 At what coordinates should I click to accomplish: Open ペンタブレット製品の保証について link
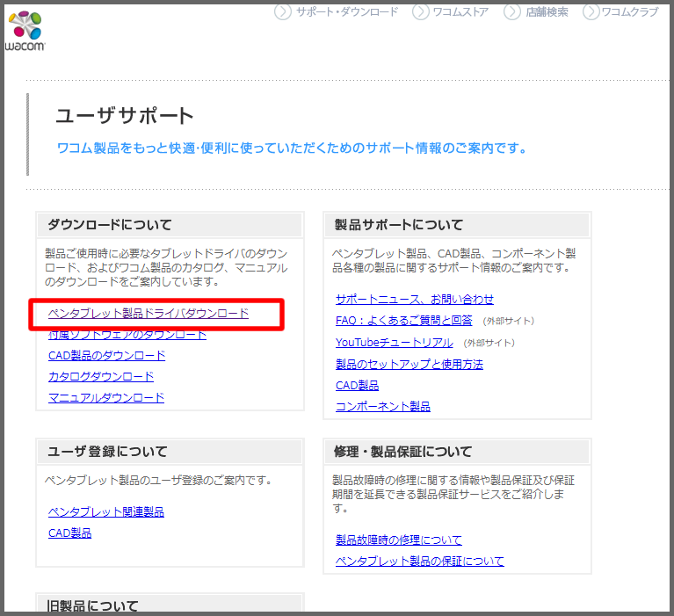(x=419, y=561)
